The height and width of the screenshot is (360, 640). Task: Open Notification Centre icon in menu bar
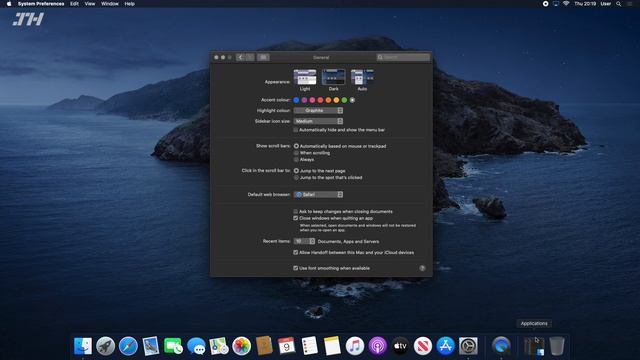(x=629, y=4)
